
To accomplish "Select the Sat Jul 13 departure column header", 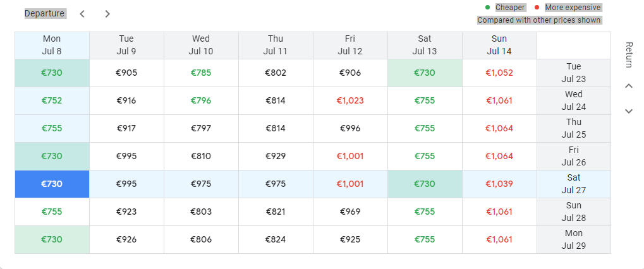I will [425, 45].
